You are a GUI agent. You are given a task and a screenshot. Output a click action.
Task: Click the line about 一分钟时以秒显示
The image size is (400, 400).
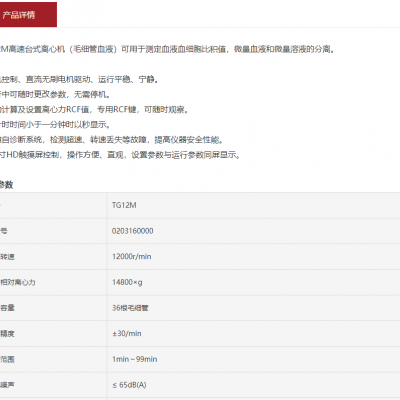55,125
